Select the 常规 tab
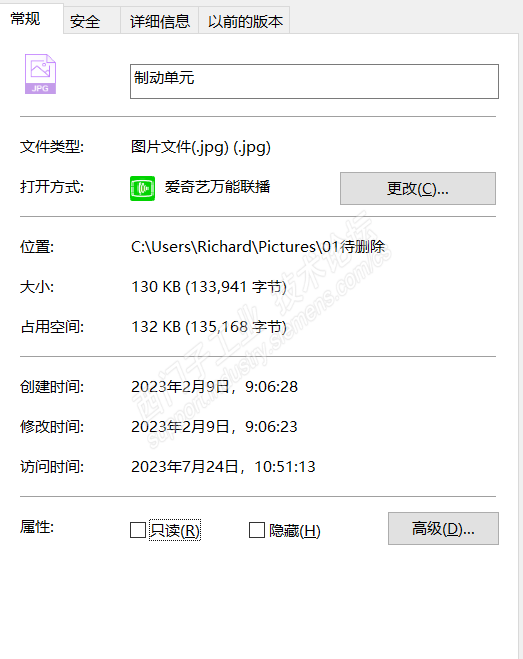The image size is (523, 659). tap(26, 18)
